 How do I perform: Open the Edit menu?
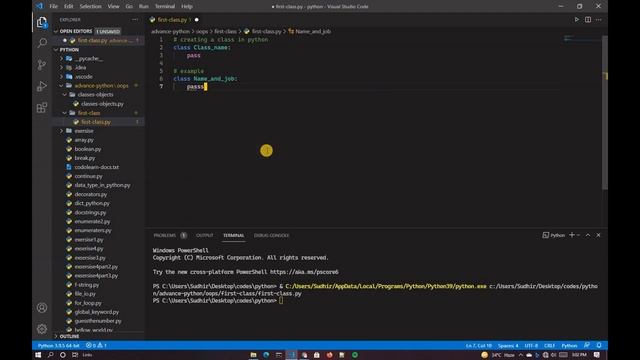pos(69,7)
